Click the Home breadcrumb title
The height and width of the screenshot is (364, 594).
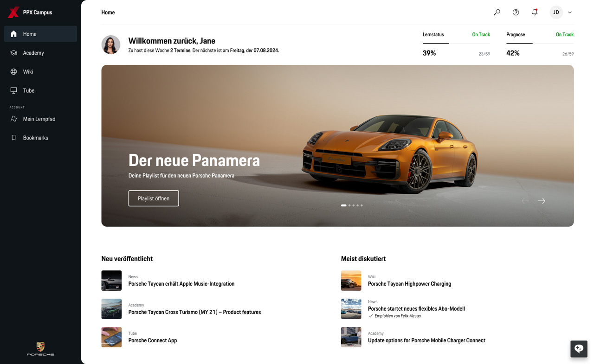tap(108, 13)
